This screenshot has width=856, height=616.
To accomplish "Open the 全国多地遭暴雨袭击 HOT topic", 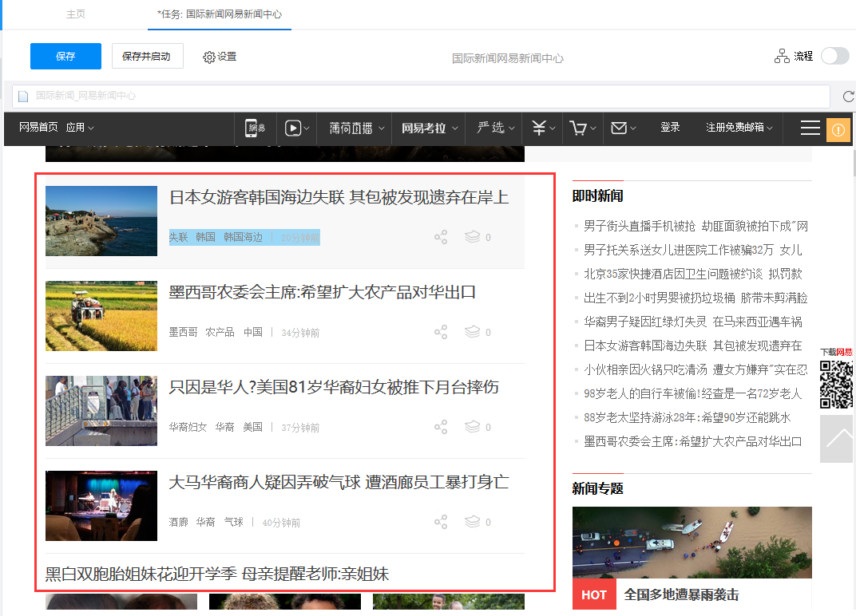I will coord(681,594).
